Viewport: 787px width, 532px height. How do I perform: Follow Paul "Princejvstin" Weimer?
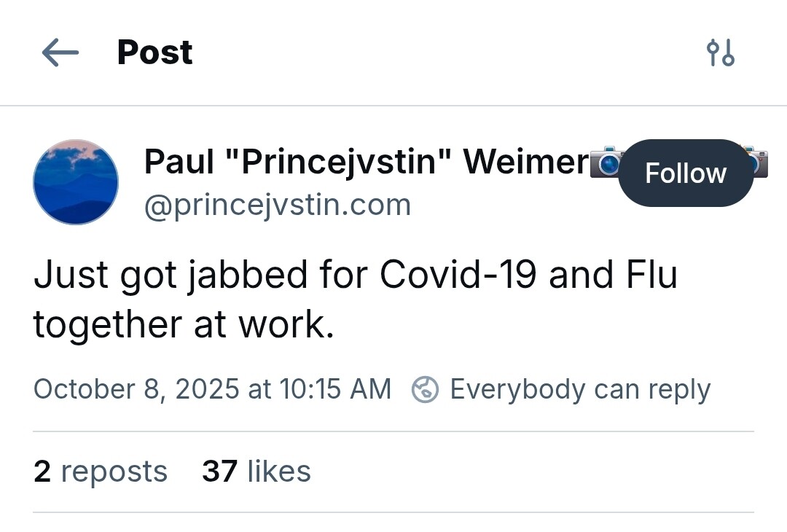[x=685, y=173]
